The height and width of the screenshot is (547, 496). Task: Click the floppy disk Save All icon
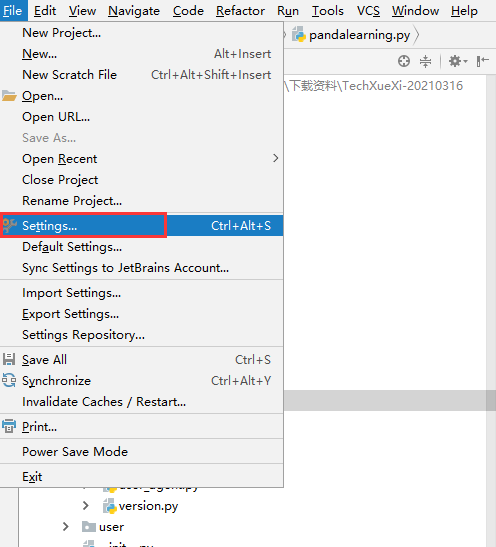9,359
